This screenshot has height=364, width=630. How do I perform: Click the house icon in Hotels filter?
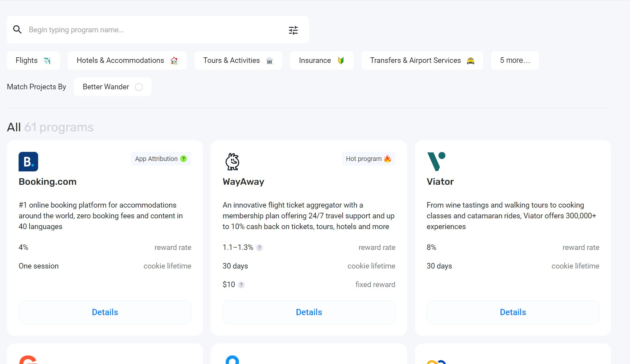coord(174,61)
